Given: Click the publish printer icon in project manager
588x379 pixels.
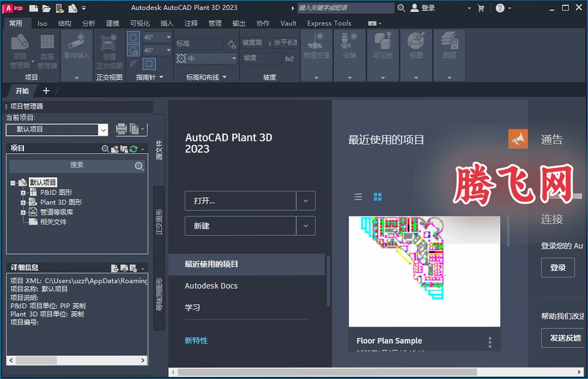Looking at the screenshot, I should click(121, 129).
